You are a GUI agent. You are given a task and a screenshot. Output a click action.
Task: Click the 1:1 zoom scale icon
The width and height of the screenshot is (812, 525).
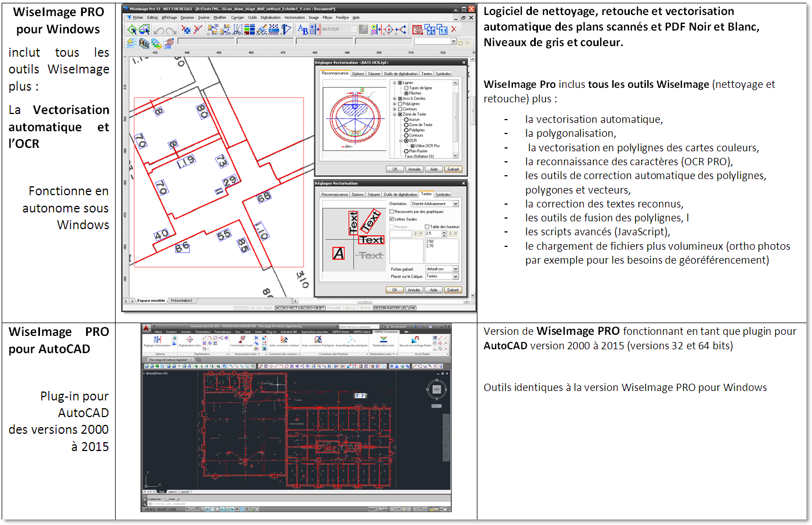(442, 29)
